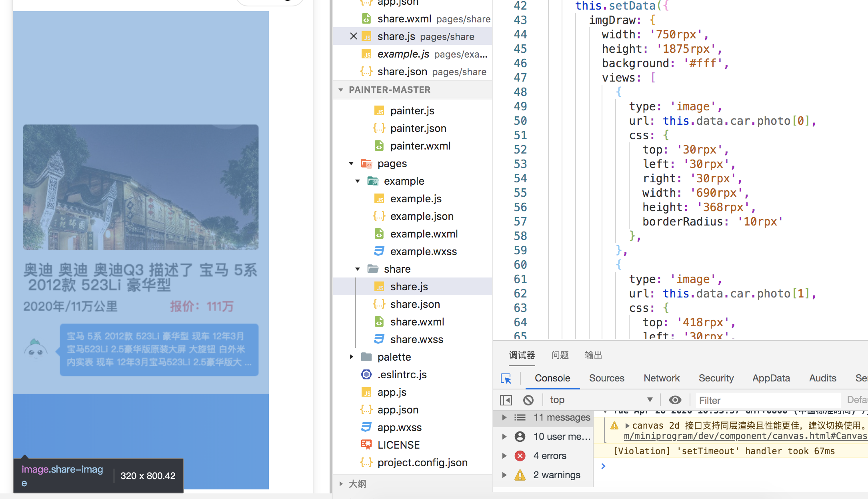
Task: Select share.js under the share folder
Action: coord(412,287)
